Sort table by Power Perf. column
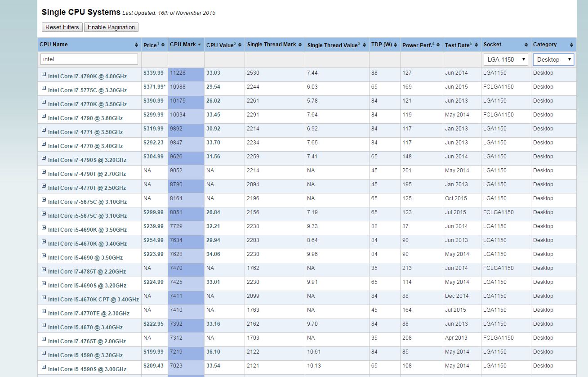The image size is (588, 377). pyautogui.click(x=421, y=45)
